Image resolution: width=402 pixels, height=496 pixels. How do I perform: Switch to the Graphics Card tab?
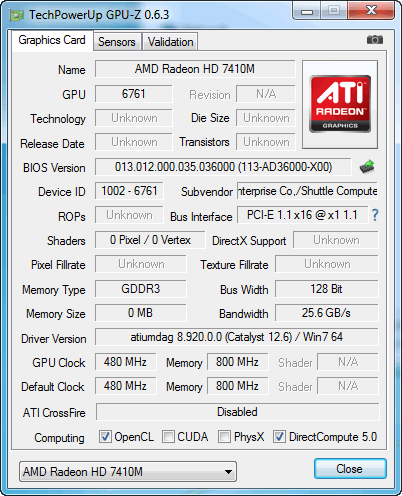(x=52, y=40)
